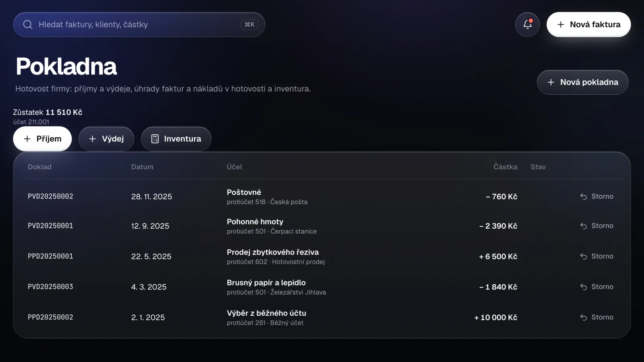Click the plus icon on Nová faktura
644x362 pixels.
point(561,25)
